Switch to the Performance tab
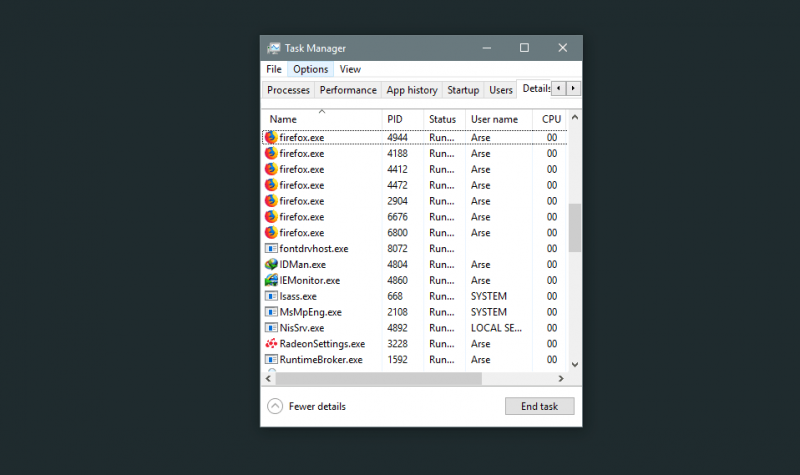 pyautogui.click(x=348, y=90)
